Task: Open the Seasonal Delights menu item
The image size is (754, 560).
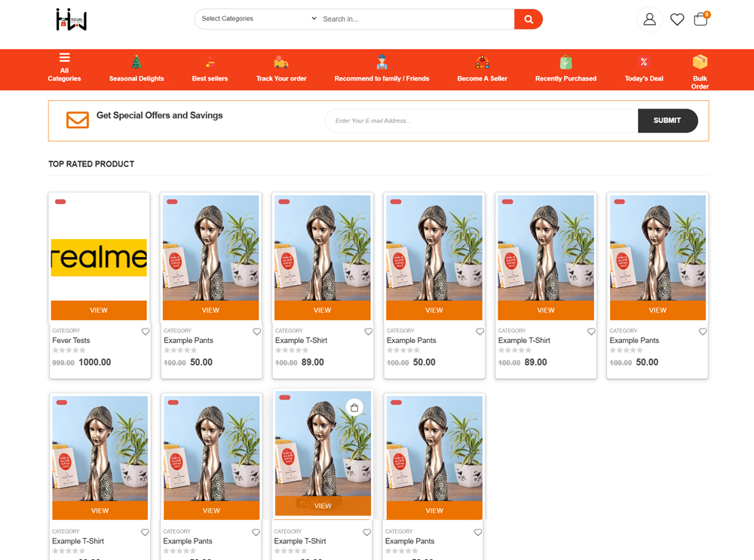Action: 136,69
